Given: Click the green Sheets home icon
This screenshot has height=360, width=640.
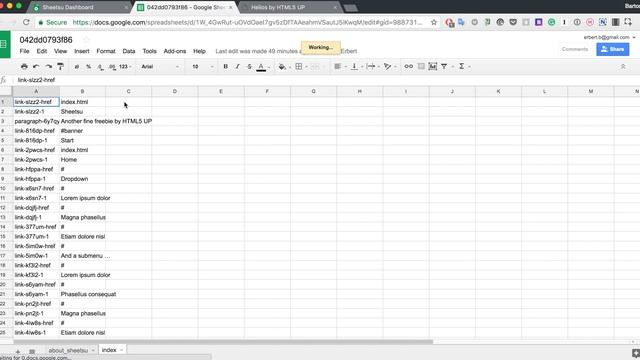Looking at the screenshot, I should pos(5,44).
